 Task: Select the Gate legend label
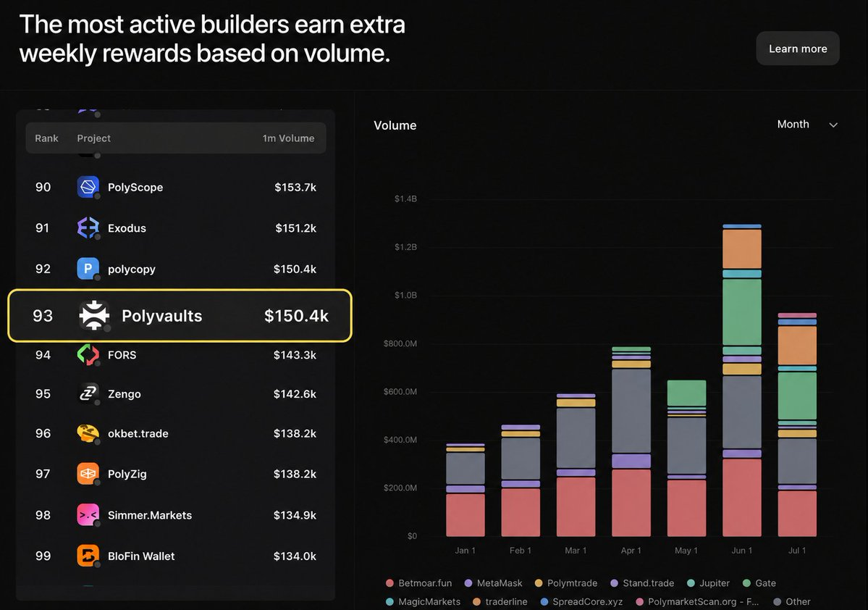click(x=766, y=583)
